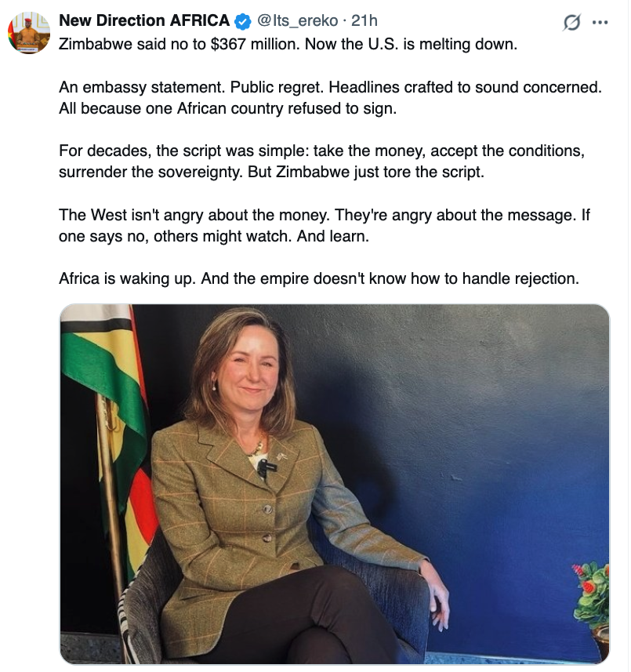Open the New Direction AFRICA profile avatar
631x672 pixels.
[28, 33]
